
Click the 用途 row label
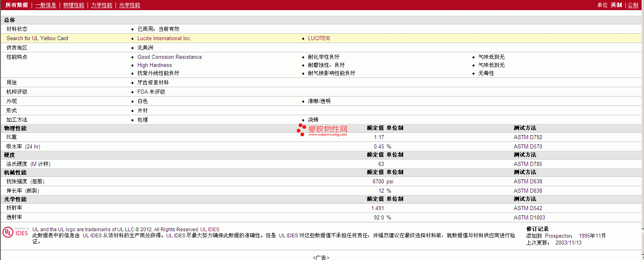point(12,82)
